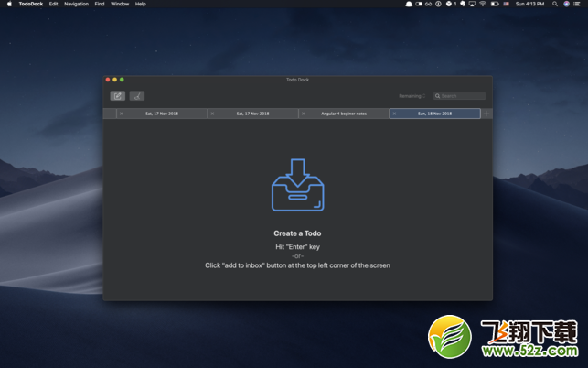
Task: Click the switch-shaped menu bar status icon
Action: [x=419, y=4]
